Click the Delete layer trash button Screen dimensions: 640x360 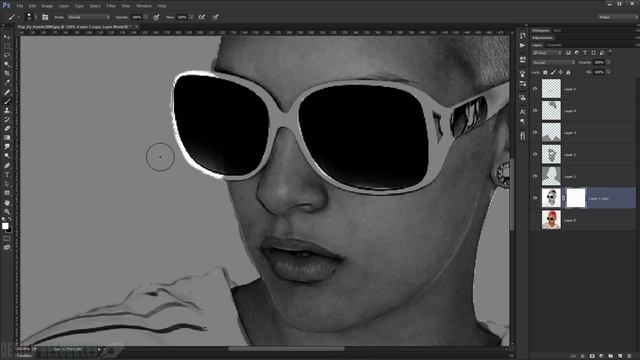pyautogui.click(x=629, y=356)
